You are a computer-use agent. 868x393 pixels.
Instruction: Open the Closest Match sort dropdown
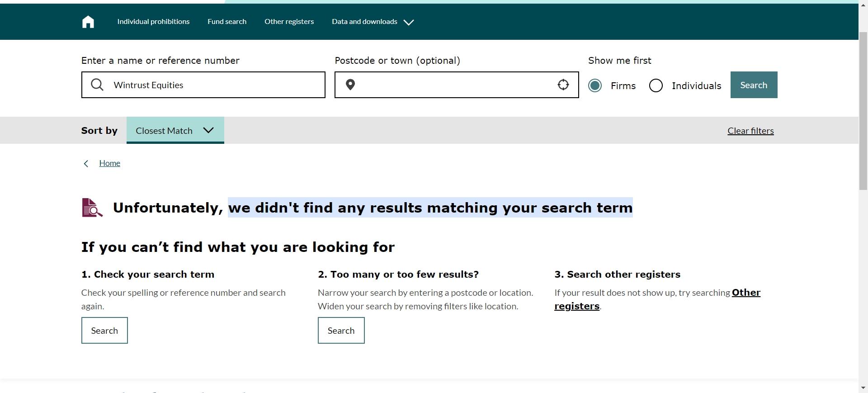click(x=175, y=130)
